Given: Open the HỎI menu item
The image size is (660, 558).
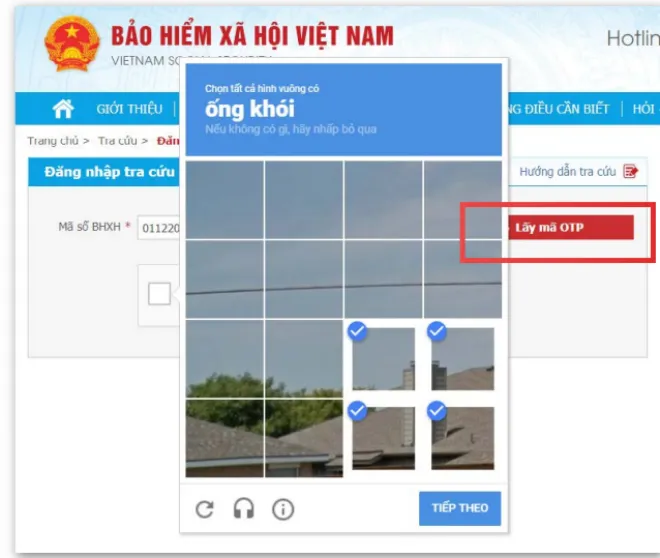Looking at the screenshot, I should click(644, 109).
